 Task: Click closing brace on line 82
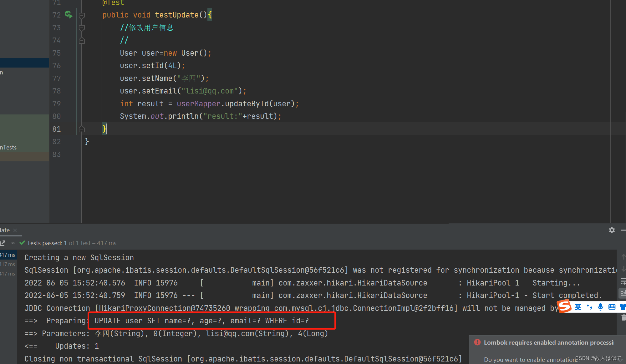[87, 142]
